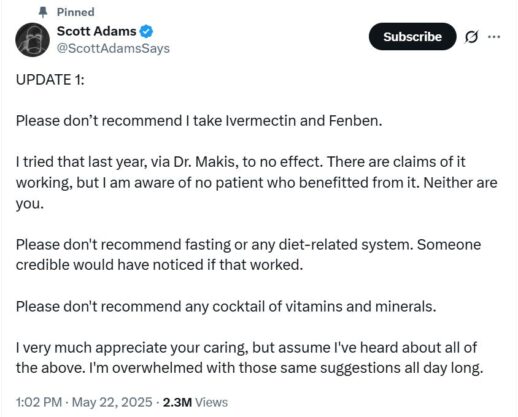This screenshot has width=518, height=417.
Task: Click the word Fenben in the post
Action: tap(355, 121)
